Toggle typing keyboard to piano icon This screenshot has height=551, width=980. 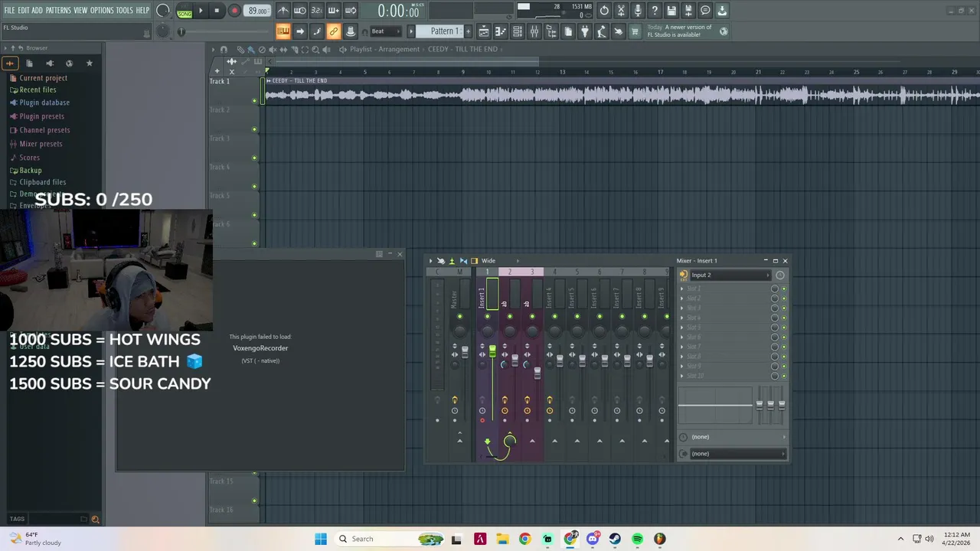pyautogui.click(x=283, y=31)
